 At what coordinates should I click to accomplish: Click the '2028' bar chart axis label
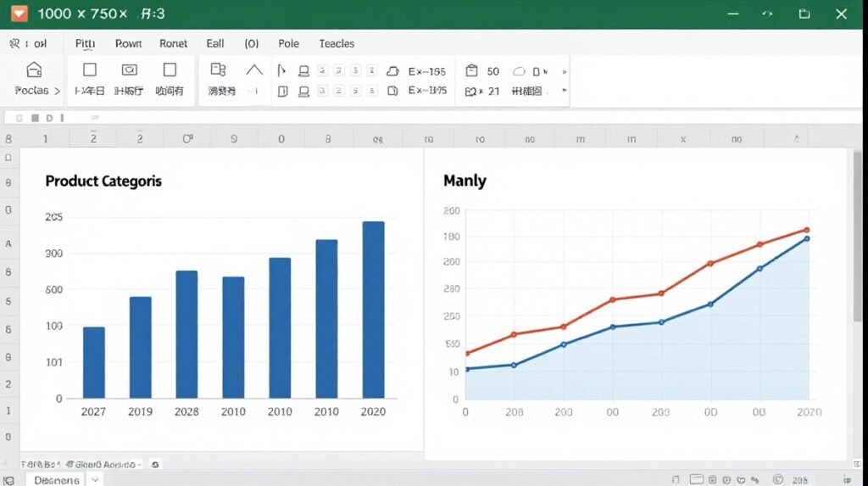click(186, 411)
